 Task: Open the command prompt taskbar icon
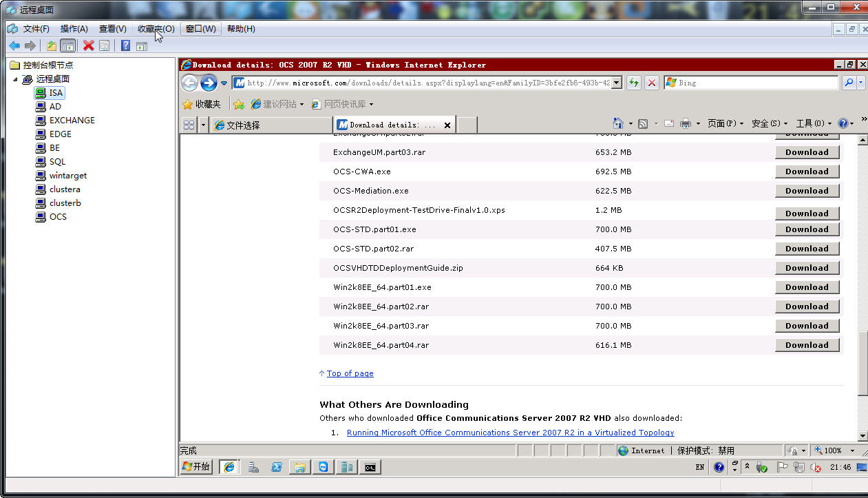tap(370, 467)
